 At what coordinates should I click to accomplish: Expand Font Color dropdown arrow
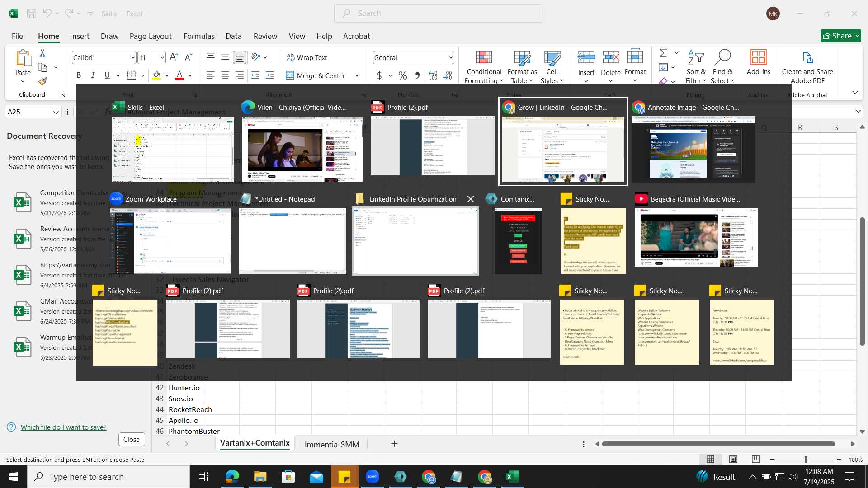(x=190, y=75)
